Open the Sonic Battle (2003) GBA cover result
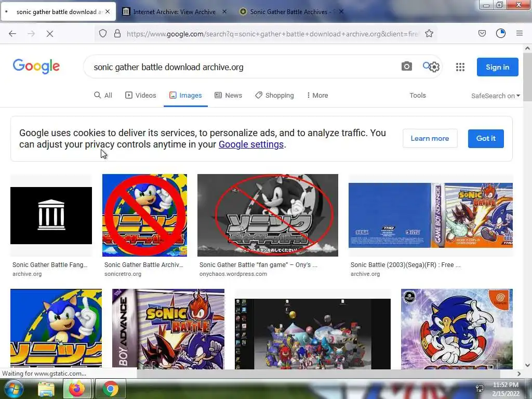Screen dimensions: 532x399 pyautogui.click(x=431, y=216)
